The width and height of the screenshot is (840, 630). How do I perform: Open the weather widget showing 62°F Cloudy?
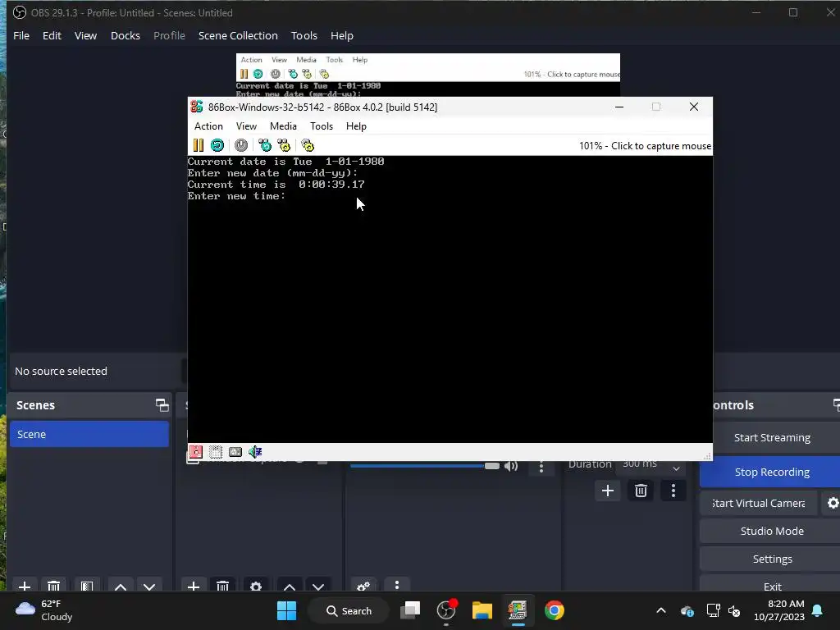click(x=44, y=610)
